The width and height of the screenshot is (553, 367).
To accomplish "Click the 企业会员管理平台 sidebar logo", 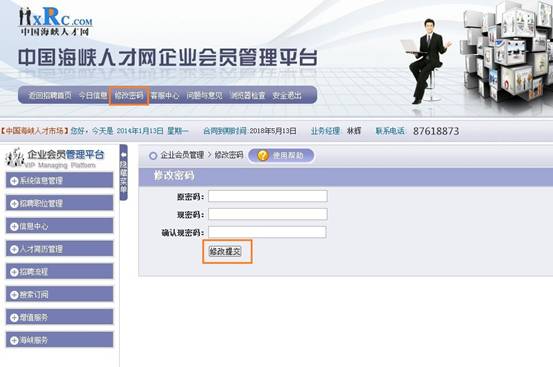I will (x=55, y=158).
